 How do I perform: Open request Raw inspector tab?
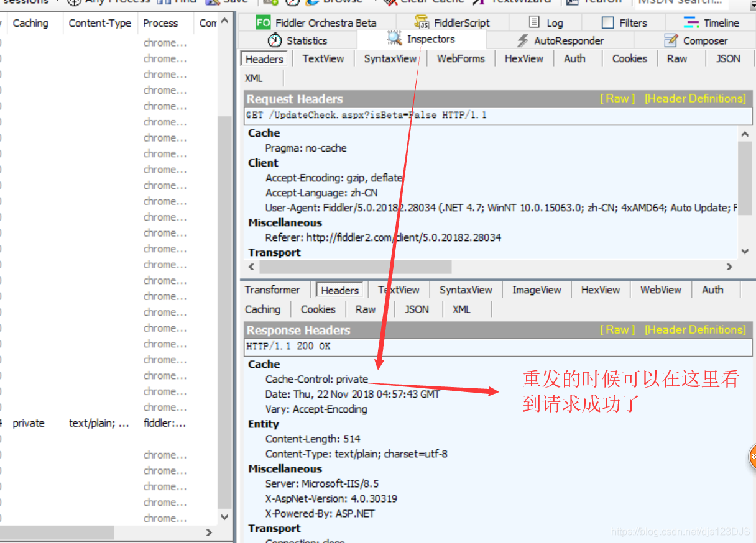point(677,58)
